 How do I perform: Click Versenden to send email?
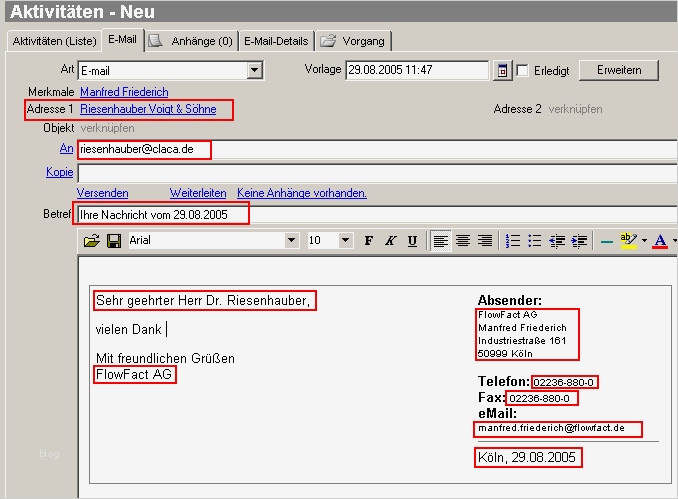(x=102, y=193)
